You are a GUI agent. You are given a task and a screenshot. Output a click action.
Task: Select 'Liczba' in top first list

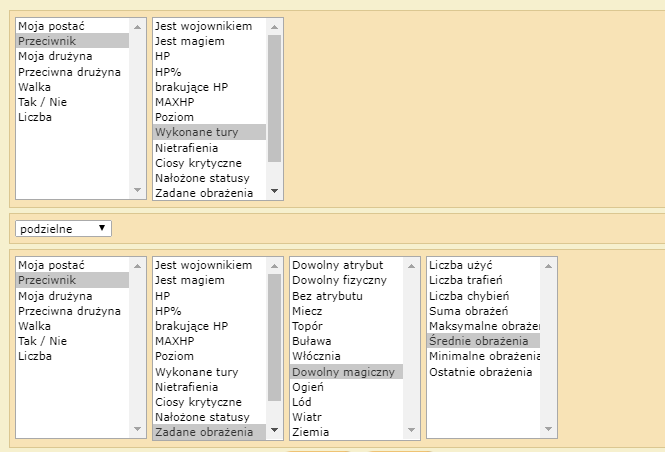73,117
